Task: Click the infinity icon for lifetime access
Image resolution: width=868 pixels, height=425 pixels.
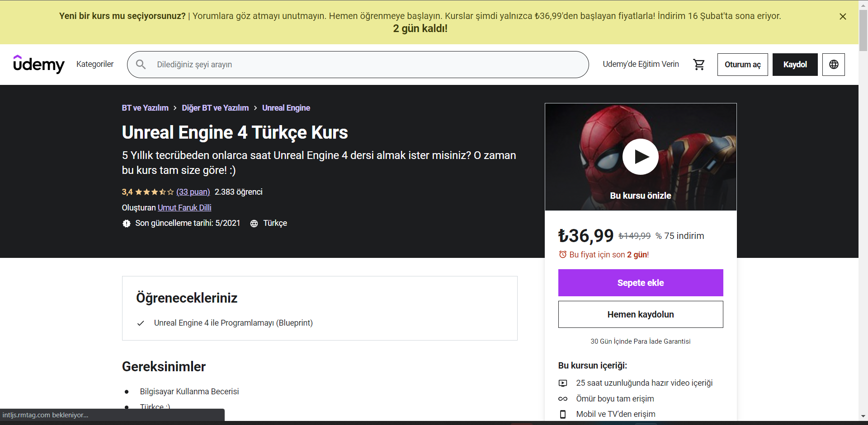Action: (x=563, y=399)
